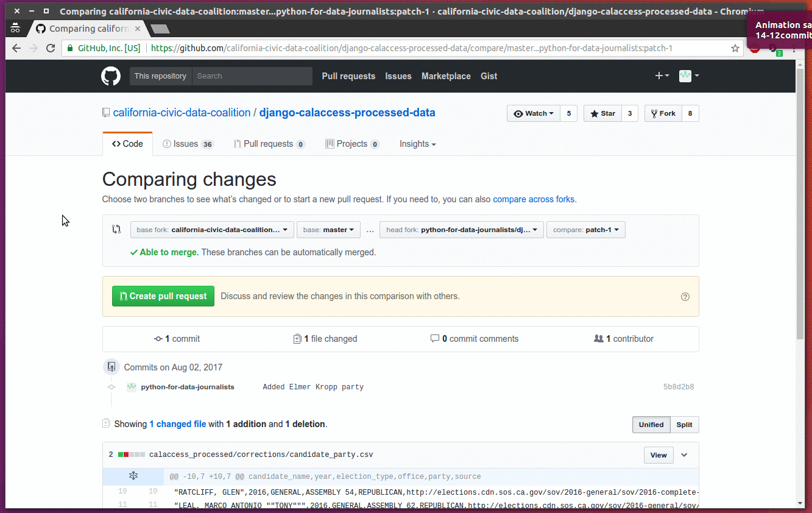Open the compare: patch-1 dropdown
Viewport: 812px width, 513px height.
pyautogui.click(x=585, y=230)
